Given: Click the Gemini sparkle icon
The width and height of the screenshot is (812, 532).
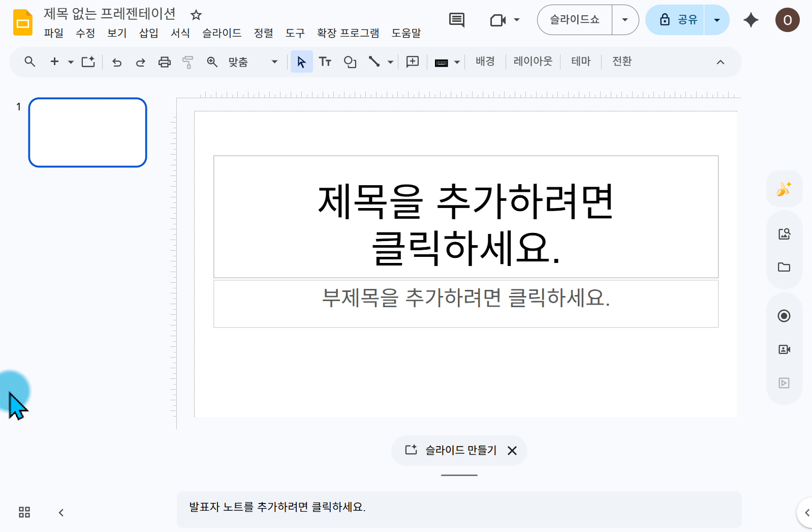Looking at the screenshot, I should [x=751, y=20].
